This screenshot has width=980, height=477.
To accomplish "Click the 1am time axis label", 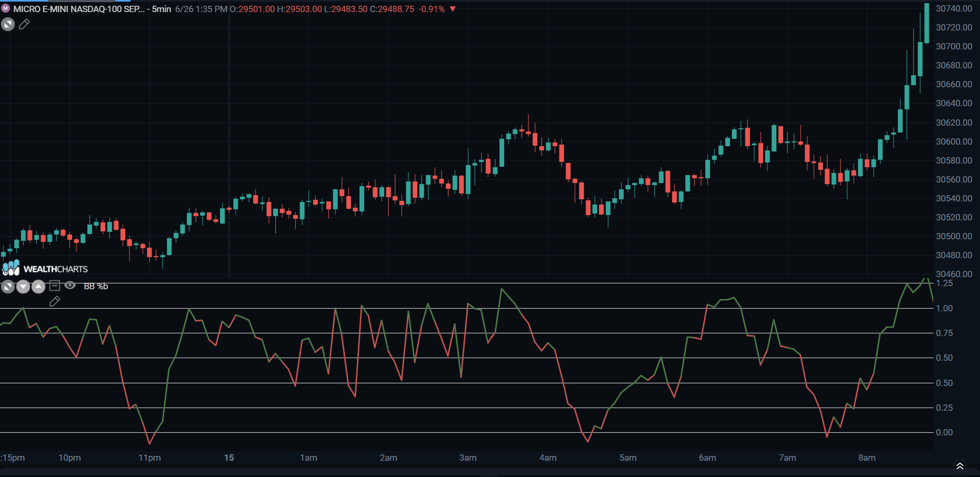I will point(308,458).
